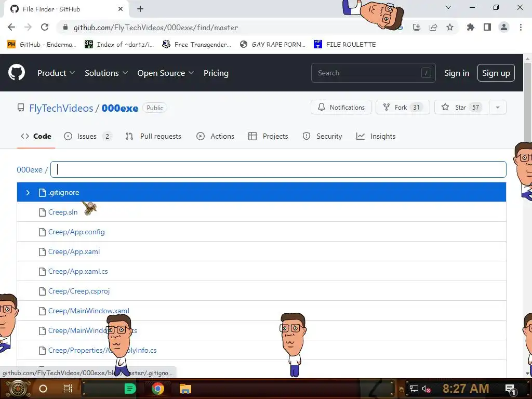Expand Product menu

click(56, 73)
